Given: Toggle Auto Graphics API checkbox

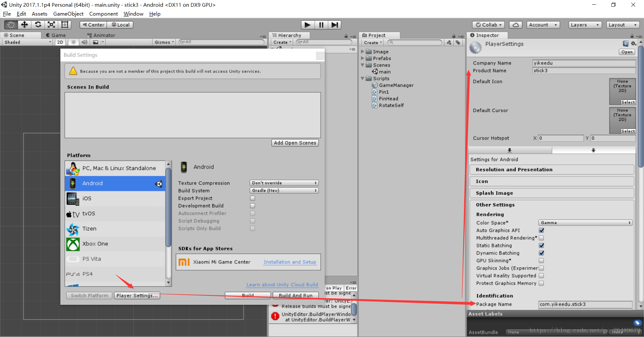Looking at the screenshot, I should click(x=541, y=230).
